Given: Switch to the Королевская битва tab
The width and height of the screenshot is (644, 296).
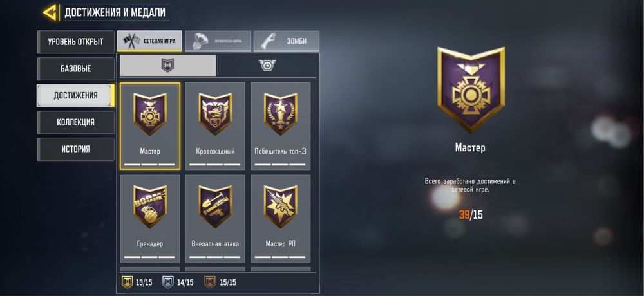Looking at the screenshot, I should tap(218, 41).
